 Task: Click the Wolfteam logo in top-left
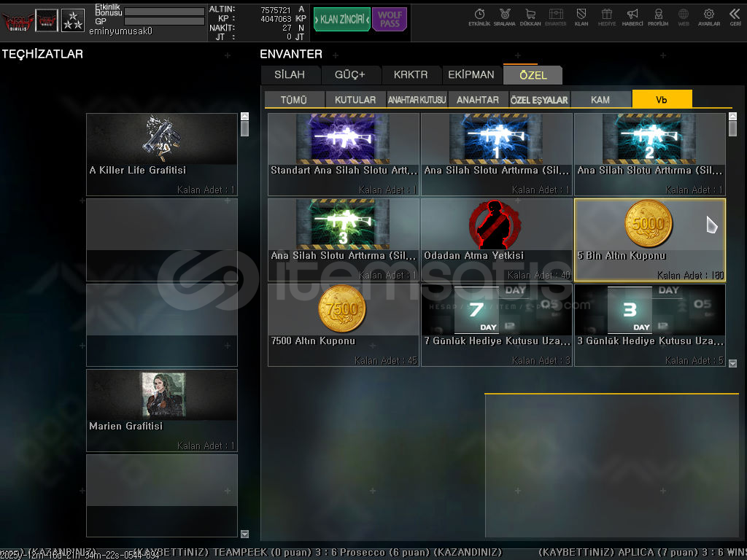[18, 21]
